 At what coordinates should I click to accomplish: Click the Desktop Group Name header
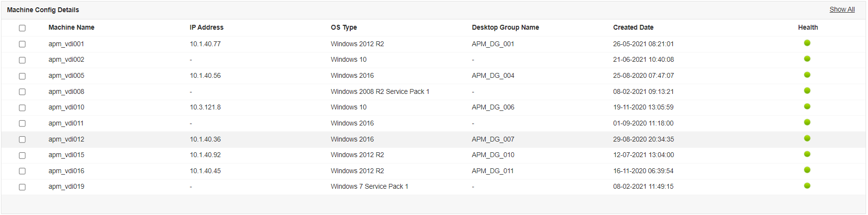(505, 27)
